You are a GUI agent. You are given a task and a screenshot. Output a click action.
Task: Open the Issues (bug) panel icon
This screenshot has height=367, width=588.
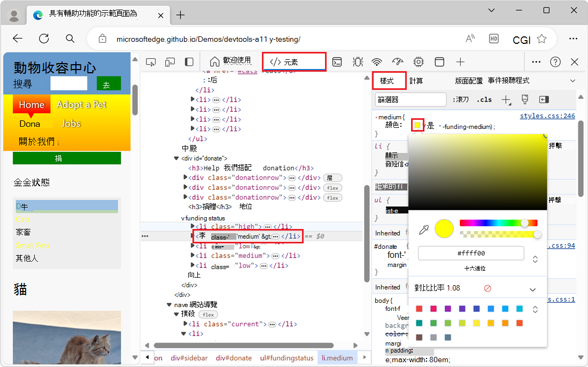coord(358,62)
